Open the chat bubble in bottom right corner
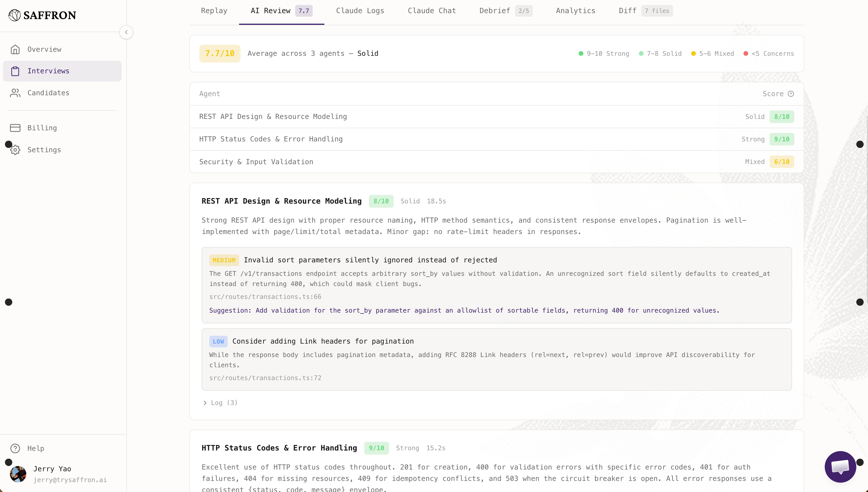Viewport: 868px width, 492px height. (x=840, y=467)
